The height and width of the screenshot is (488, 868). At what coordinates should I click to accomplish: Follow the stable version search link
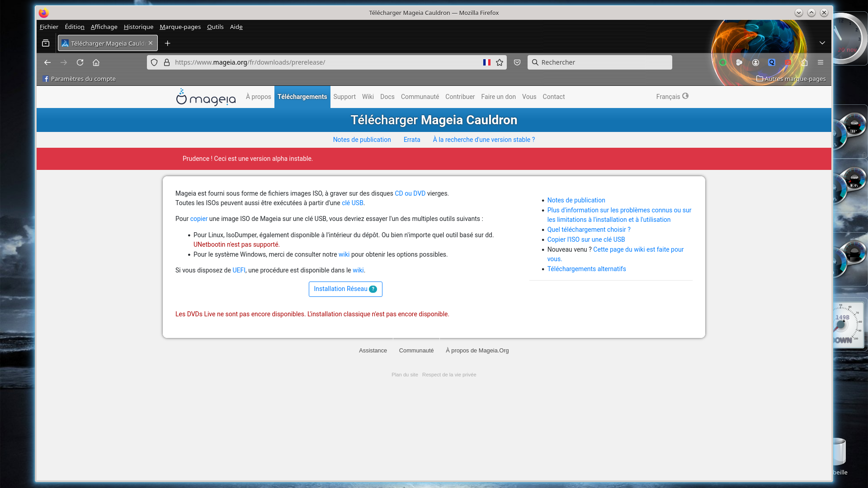click(484, 140)
